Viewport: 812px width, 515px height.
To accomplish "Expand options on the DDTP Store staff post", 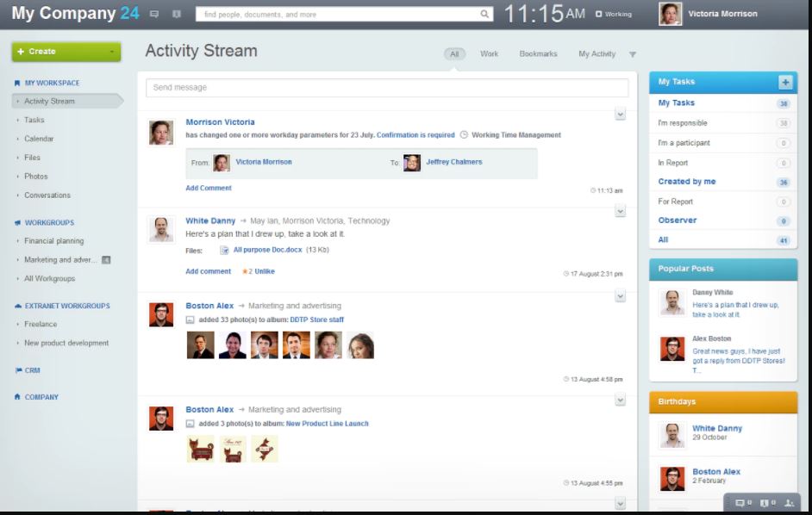I will pyautogui.click(x=620, y=296).
